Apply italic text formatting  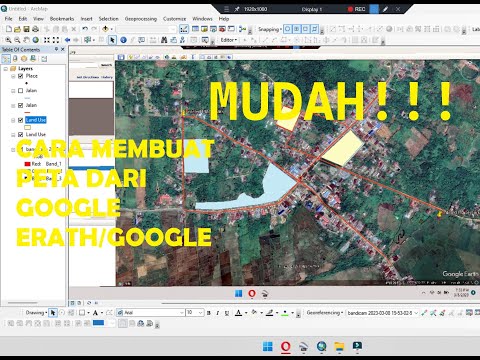tap(217, 313)
